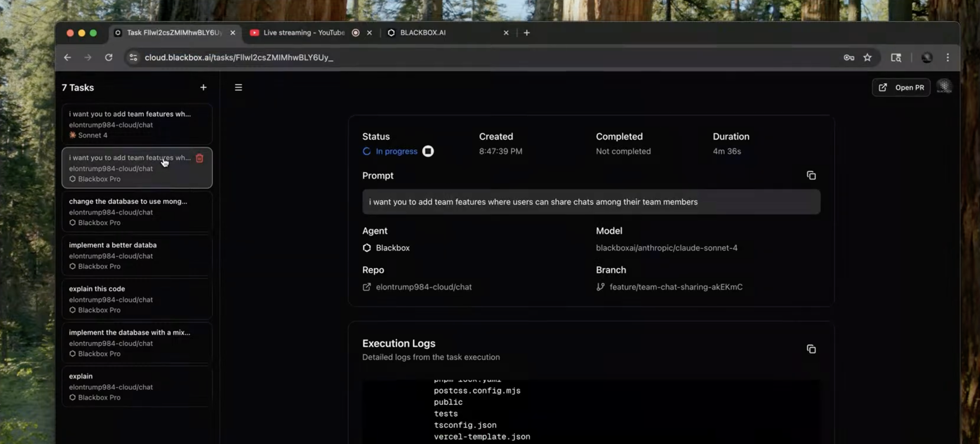Switch to BLACKBOX.AI tab
The width and height of the screenshot is (980, 444).
[x=422, y=33]
